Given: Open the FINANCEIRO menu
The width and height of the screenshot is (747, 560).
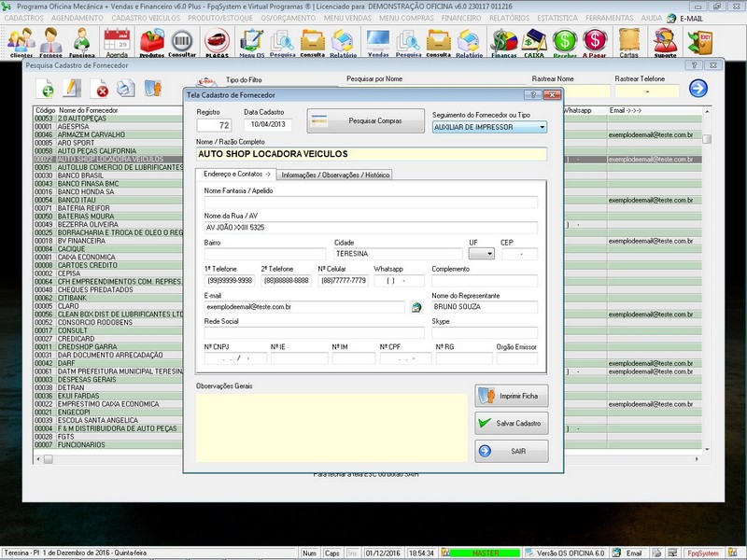Looking at the screenshot, I should pyautogui.click(x=462, y=18).
